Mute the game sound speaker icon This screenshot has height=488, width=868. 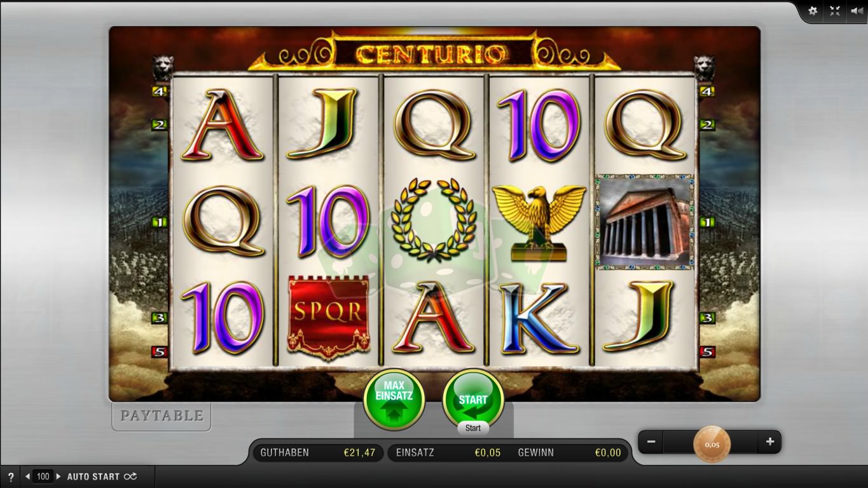point(857,11)
